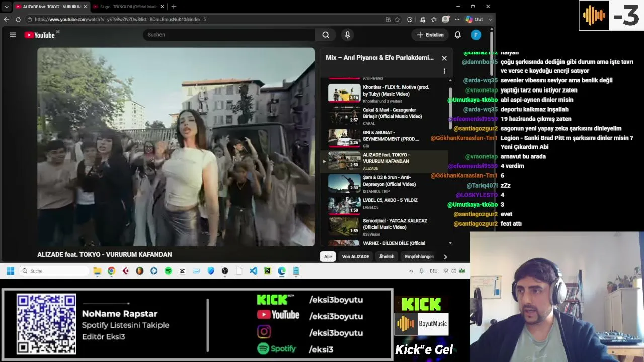Launch Google Chrome from the taskbar
The image size is (644, 362).
pos(111,271)
